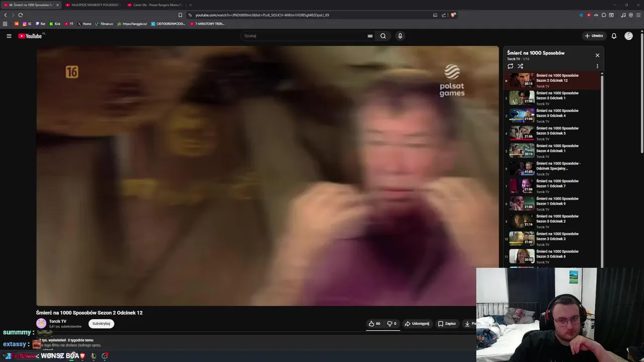Open the YT bookmark
The height and width of the screenshot is (362, 644).
[x=69, y=24]
